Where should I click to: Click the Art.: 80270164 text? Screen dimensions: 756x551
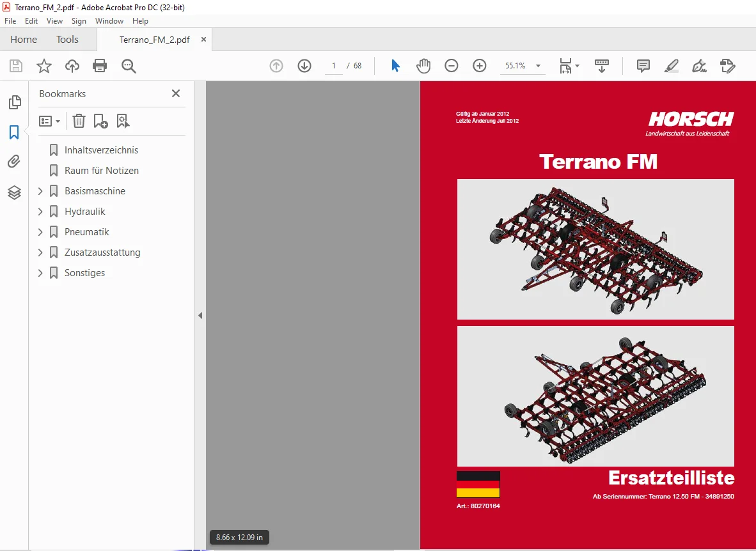click(478, 506)
